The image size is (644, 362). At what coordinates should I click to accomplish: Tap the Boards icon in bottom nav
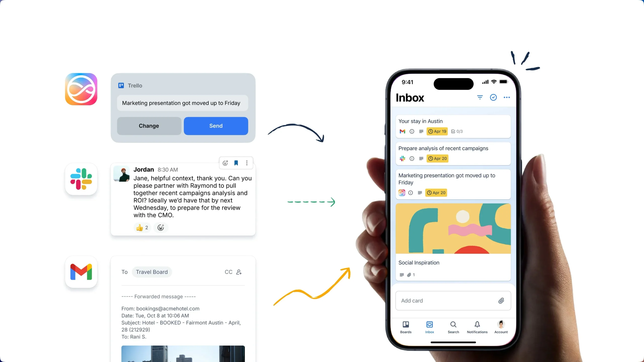click(x=406, y=327)
